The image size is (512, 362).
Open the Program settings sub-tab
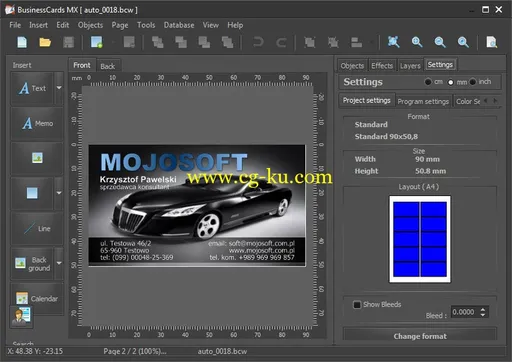click(423, 101)
